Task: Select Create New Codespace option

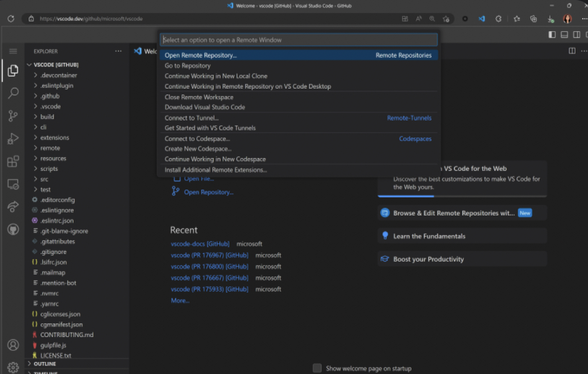Action: click(x=299, y=149)
